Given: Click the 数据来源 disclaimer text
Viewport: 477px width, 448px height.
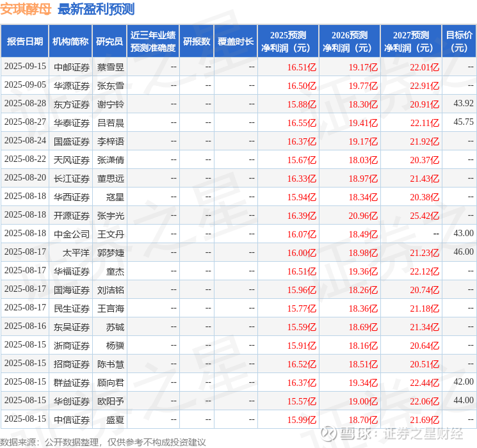Looking at the screenshot, I should [x=103, y=442].
